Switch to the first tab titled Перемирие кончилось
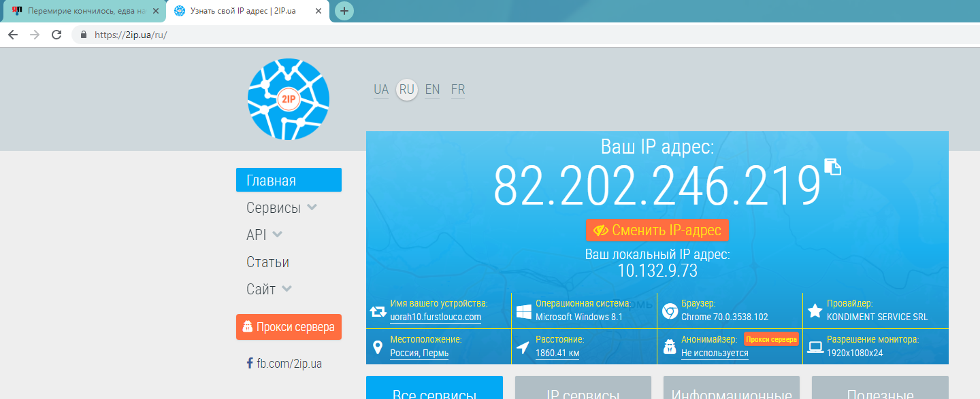This screenshot has width=980, height=399. coord(82,11)
